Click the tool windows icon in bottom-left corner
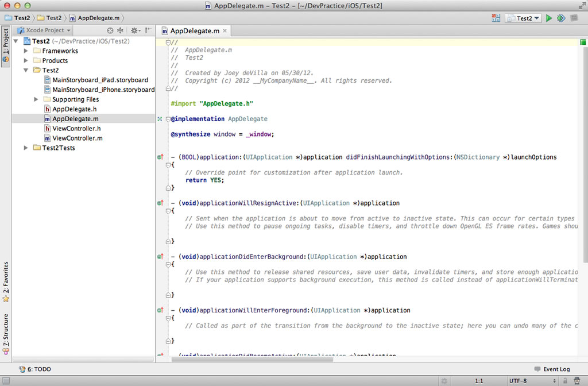588x386 pixels. [6, 381]
